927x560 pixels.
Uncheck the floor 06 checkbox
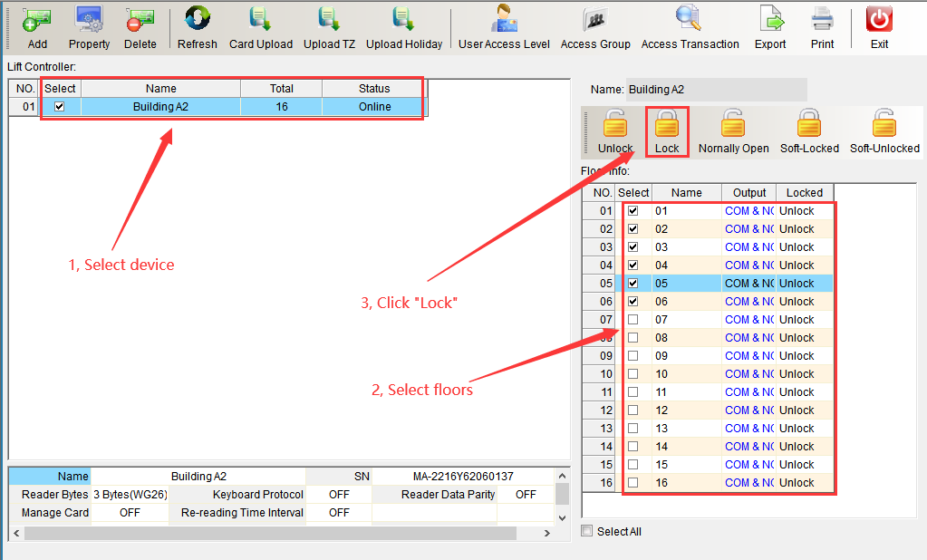[633, 302]
